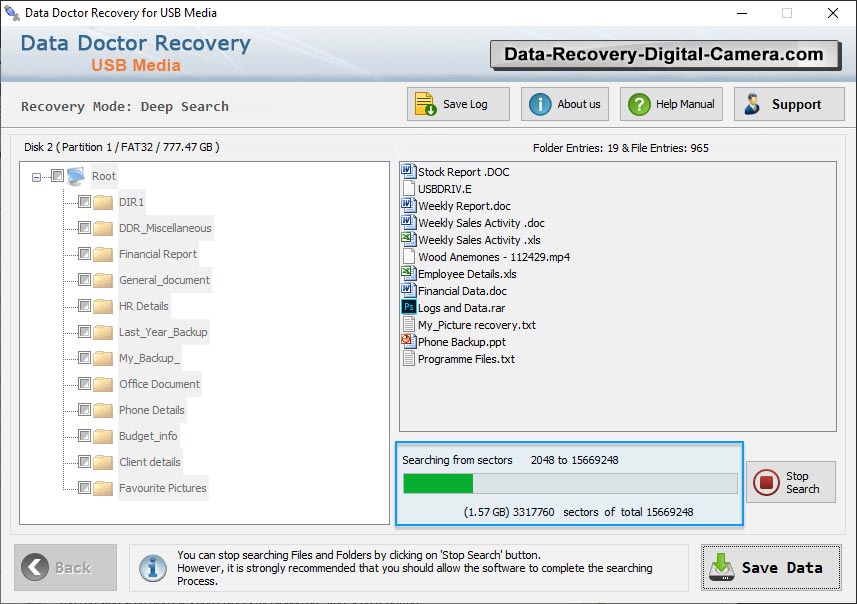Click the Last_Year_Backup folder icon

[x=103, y=332]
